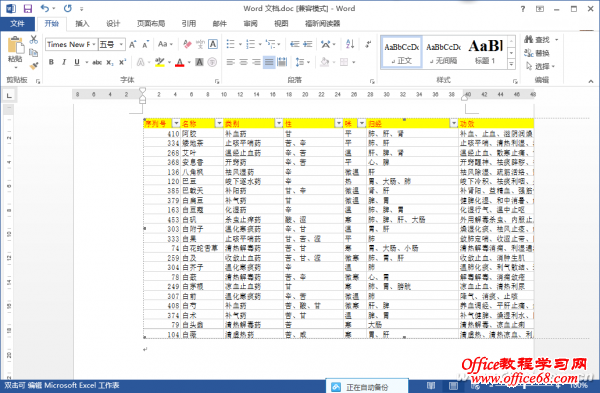Apply the red font color
This screenshot has width=600, height=393.
(179, 62)
